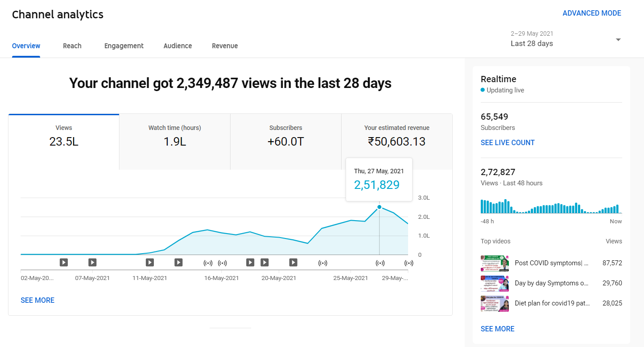Image resolution: width=644 pixels, height=347 pixels.
Task: Click the live stream marker near 29-May
Action: 409,263
